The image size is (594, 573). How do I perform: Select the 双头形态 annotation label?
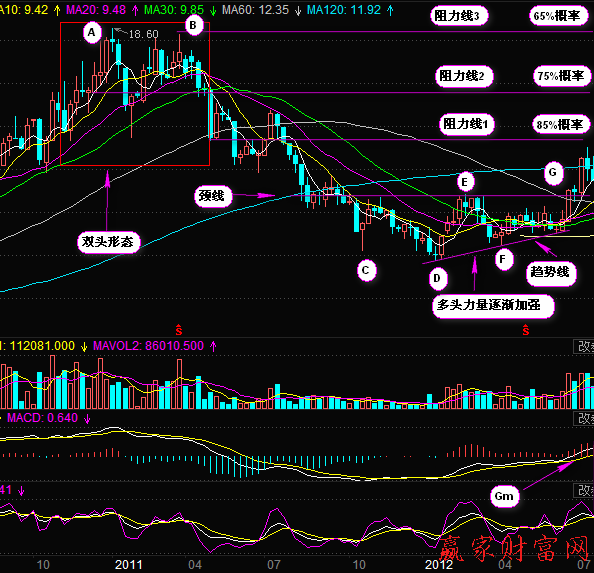pos(109,241)
